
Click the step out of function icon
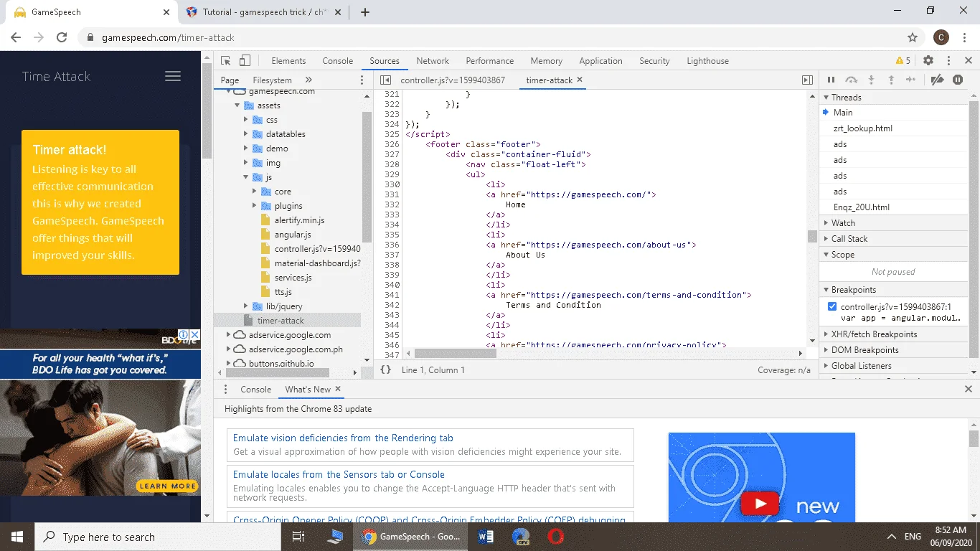click(891, 80)
